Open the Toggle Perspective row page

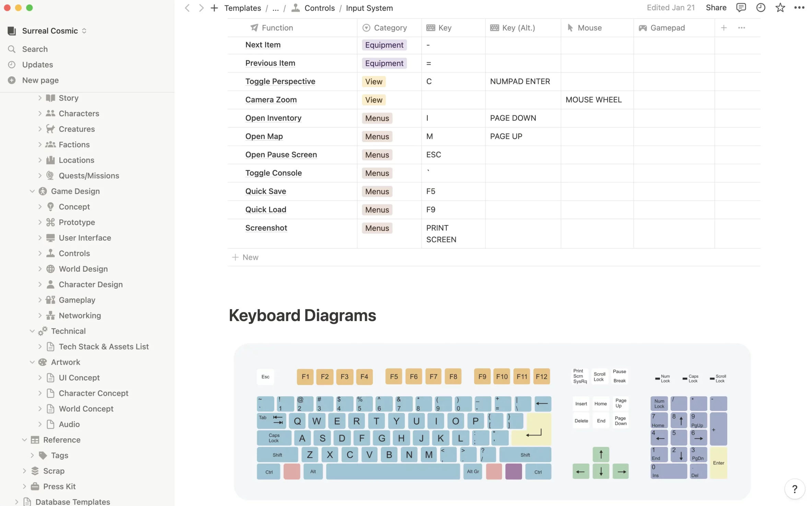click(x=280, y=81)
